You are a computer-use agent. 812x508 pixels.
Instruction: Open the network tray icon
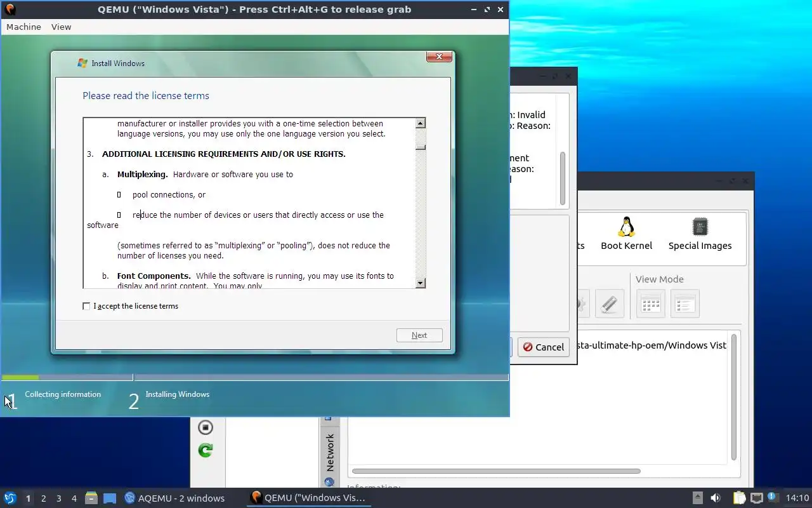click(756, 498)
